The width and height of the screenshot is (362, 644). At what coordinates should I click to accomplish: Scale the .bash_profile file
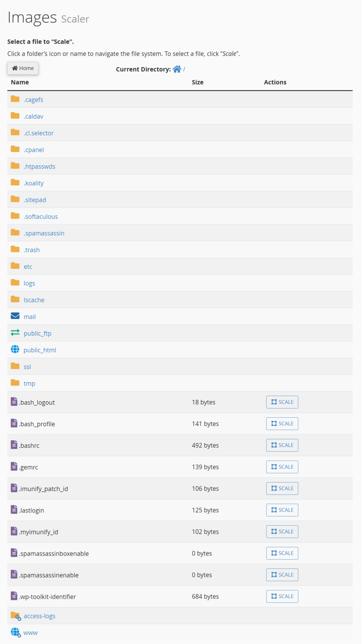(282, 424)
